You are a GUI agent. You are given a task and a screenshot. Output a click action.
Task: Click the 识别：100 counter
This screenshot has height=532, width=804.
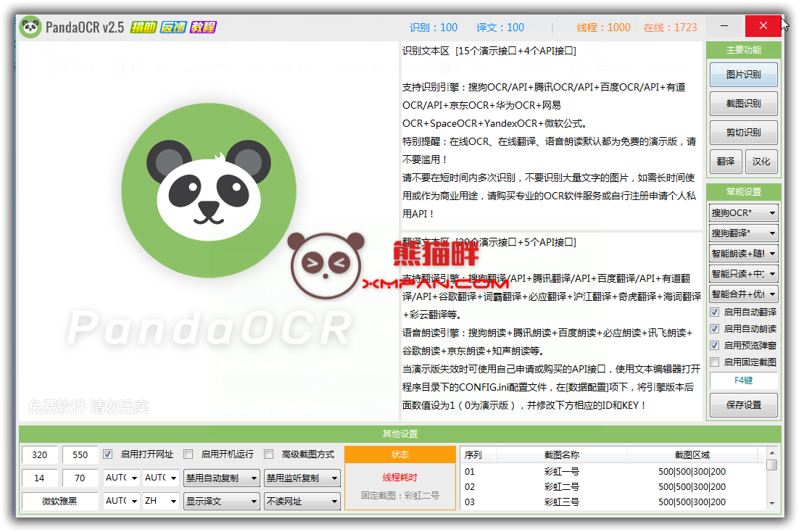[x=434, y=28]
